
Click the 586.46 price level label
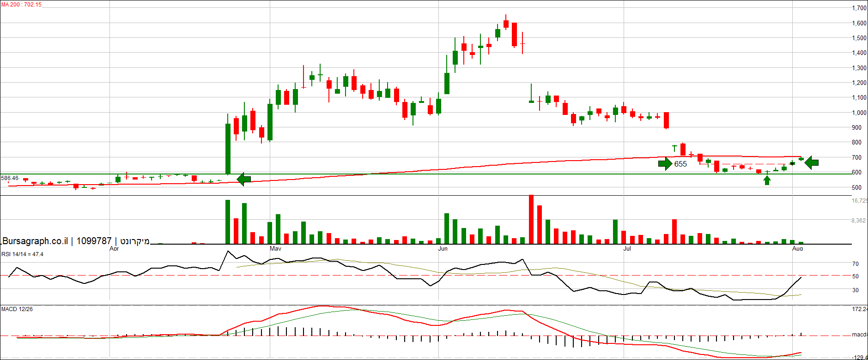10,178
